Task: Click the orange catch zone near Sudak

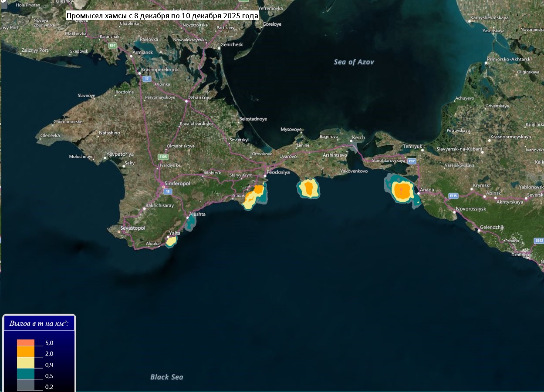Action: 259,189
